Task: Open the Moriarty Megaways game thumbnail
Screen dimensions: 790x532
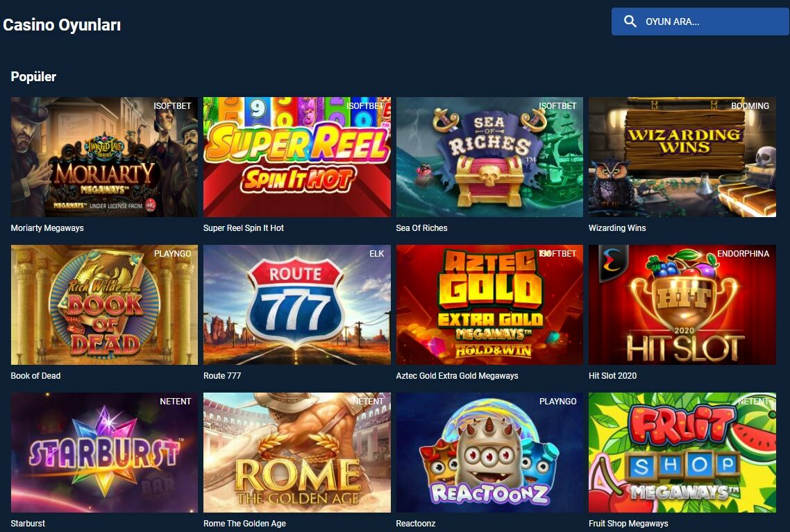Action: (104, 157)
